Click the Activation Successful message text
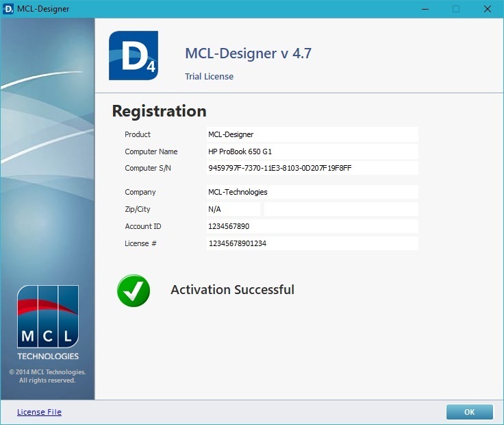Viewport: 504px width, 425px height. pyautogui.click(x=232, y=290)
